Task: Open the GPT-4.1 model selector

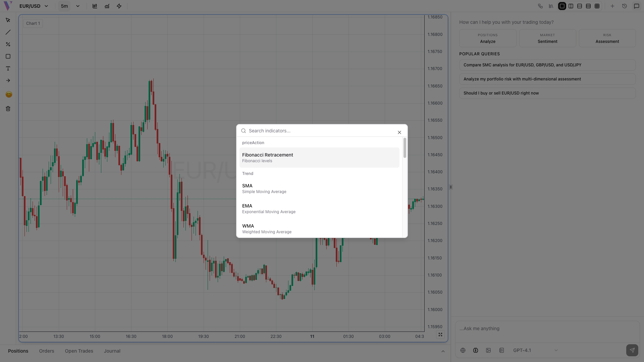Action: (x=535, y=350)
